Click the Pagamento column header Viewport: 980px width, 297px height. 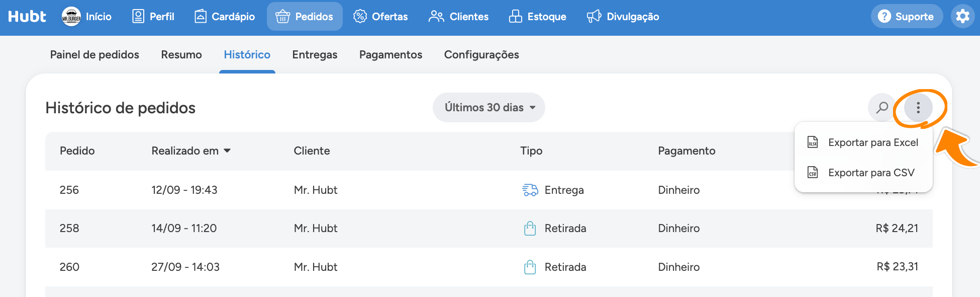click(x=687, y=151)
